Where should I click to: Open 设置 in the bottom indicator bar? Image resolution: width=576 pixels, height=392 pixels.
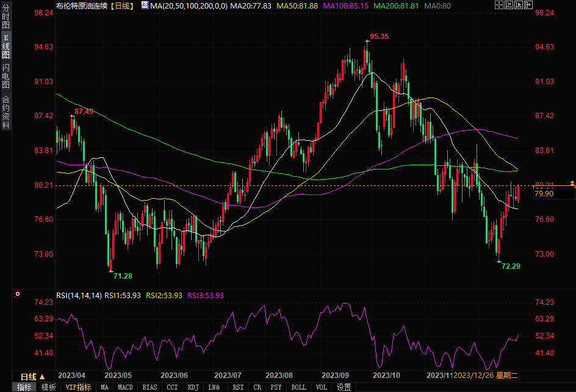coord(344,387)
